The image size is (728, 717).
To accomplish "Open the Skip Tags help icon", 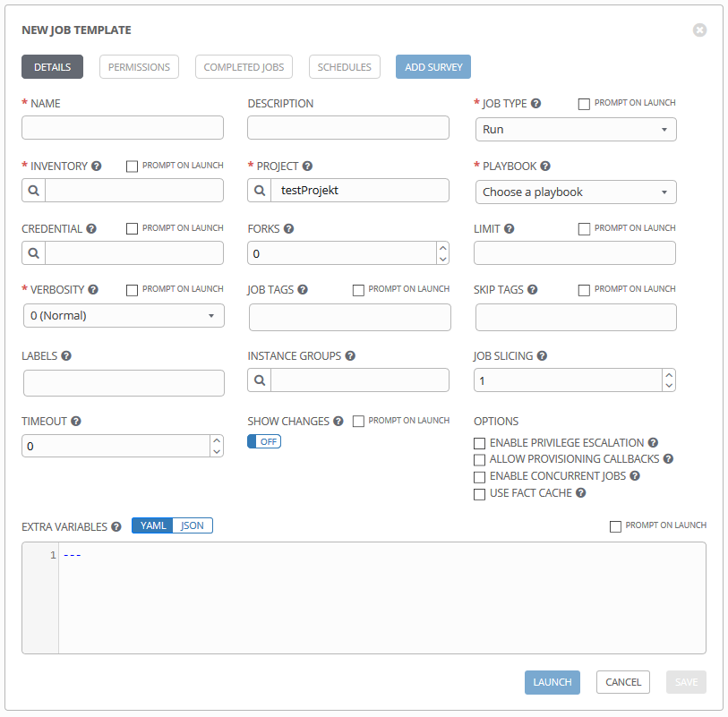I will pyautogui.click(x=533, y=290).
